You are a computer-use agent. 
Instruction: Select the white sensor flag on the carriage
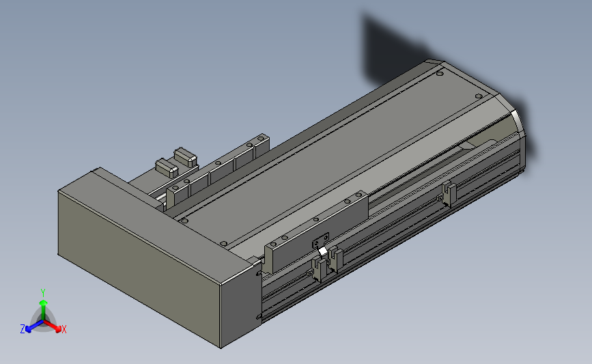[x=323, y=251]
